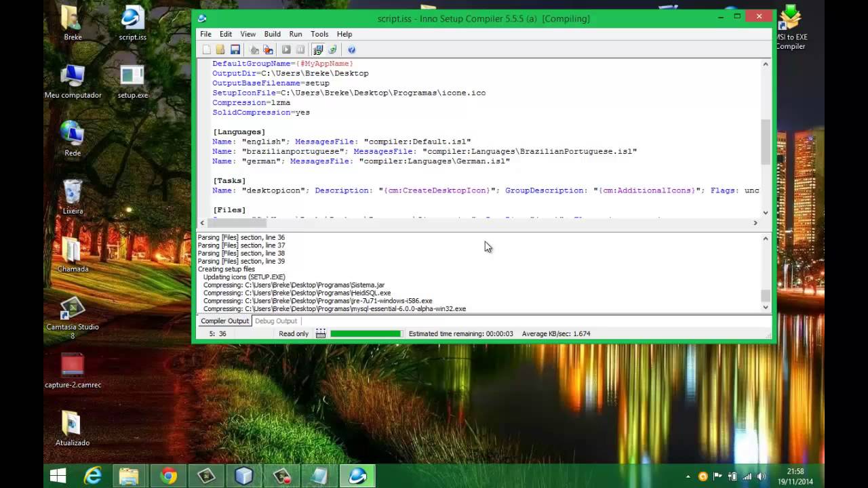Select the Target Uninstall toolbar icon
868x488 pixels.
coord(332,49)
